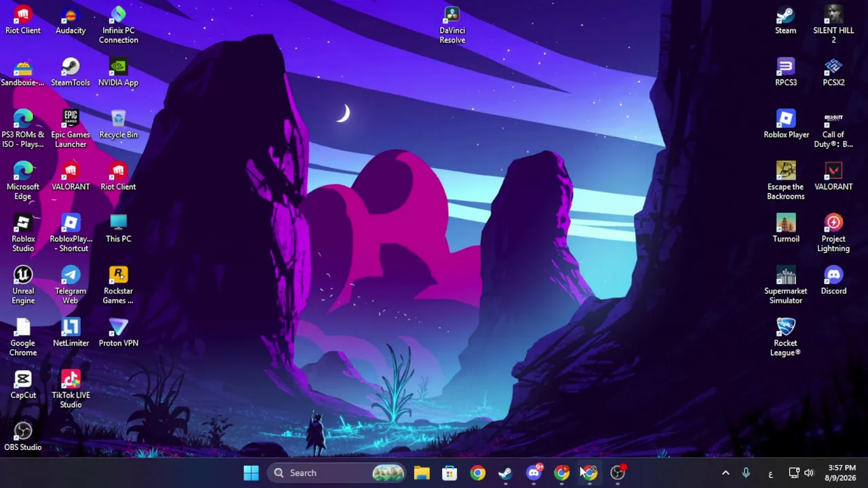Image resolution: width=868 pixels, height=488 pixels.
Task: Select the Rockstar Games launcher icon
Action: tap(118, 285)
